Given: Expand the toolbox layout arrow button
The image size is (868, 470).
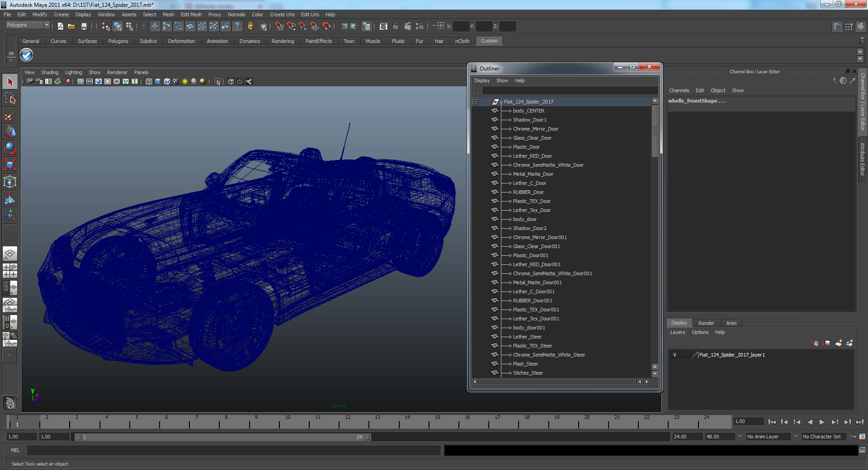Looking at the screenshot, I should (x=9, y=356).
